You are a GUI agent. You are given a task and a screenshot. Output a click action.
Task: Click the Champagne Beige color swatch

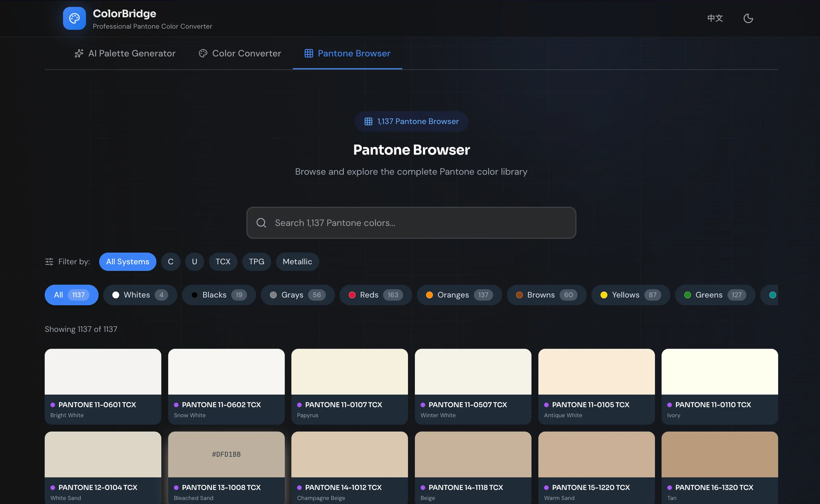coord(350,454)
